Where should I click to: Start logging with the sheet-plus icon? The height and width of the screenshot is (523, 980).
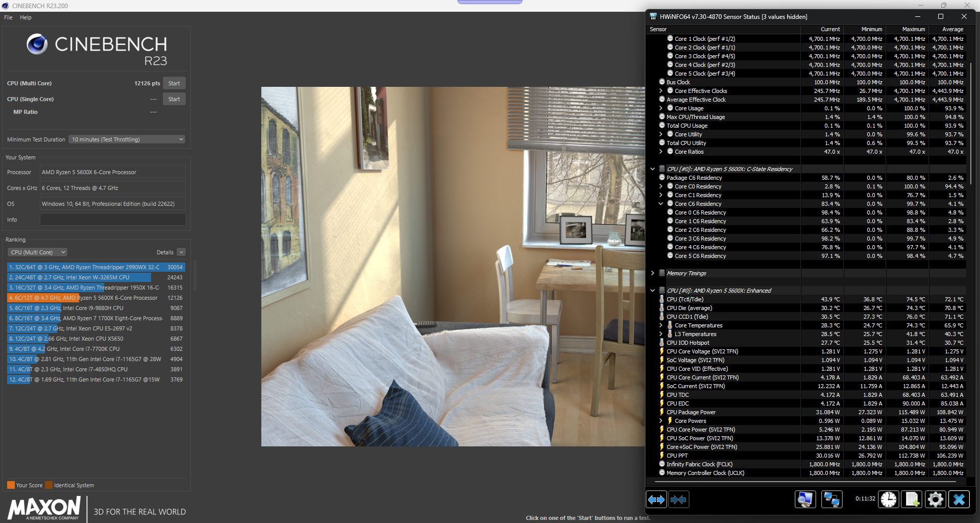click(912, 500)
